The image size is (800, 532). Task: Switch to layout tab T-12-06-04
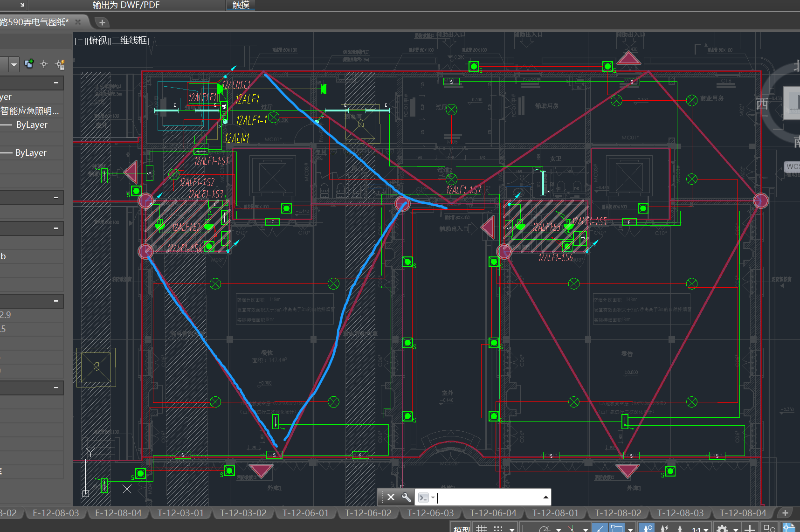[x=493, y=513]
